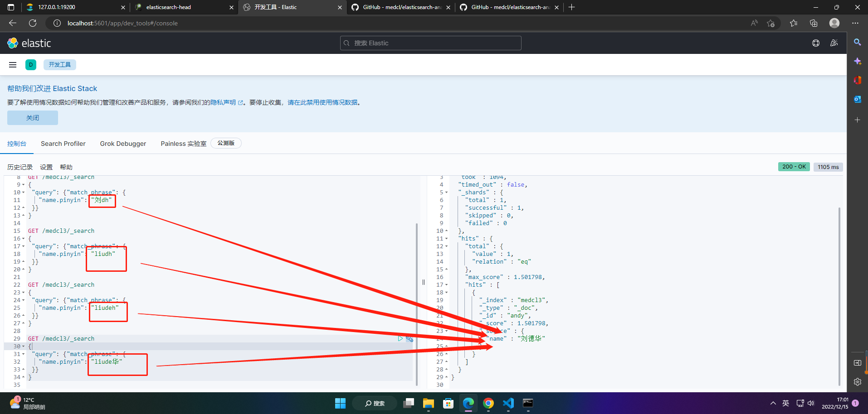Click the pane resize handle between editors

tap(424, 282)
